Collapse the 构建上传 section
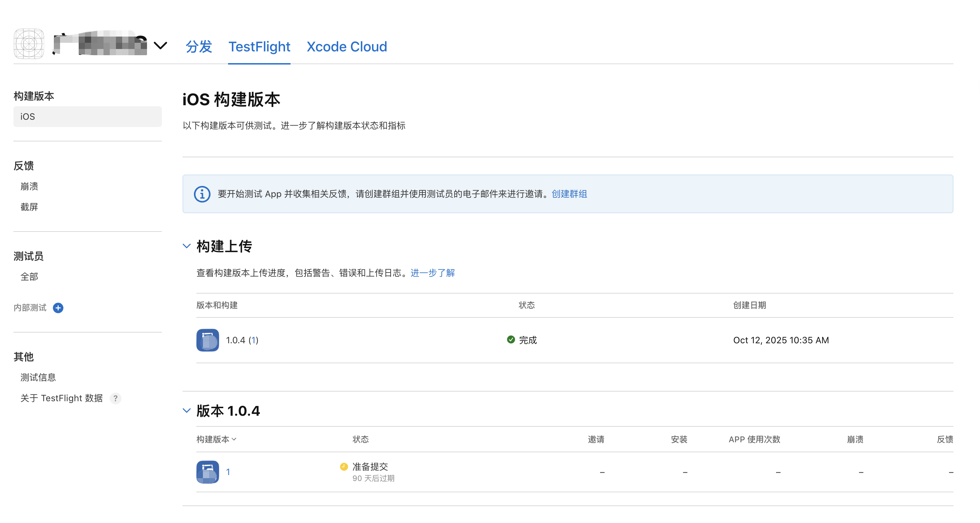980x523 pixels. (x=187, y=246)
